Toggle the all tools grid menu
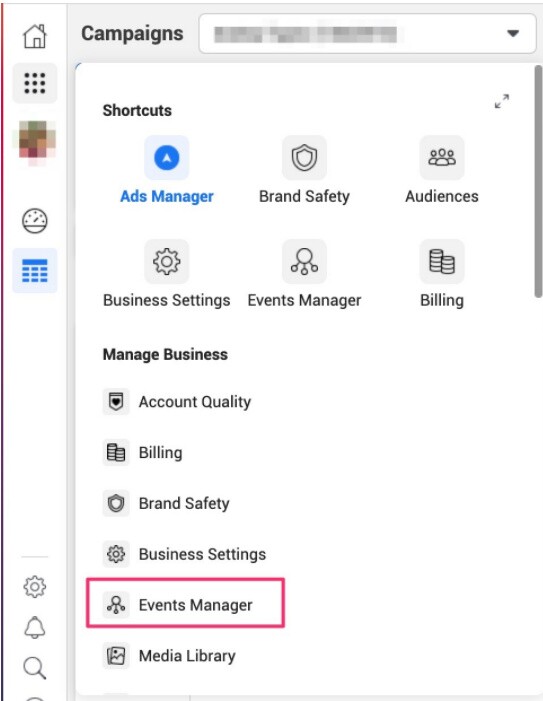The image size is (543, 701). pyautogui.click(x=35, y=83)
